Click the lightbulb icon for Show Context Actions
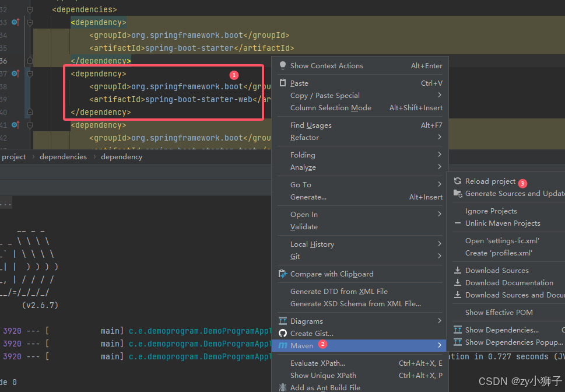This screenshot has height=392, width=565. 283,65
